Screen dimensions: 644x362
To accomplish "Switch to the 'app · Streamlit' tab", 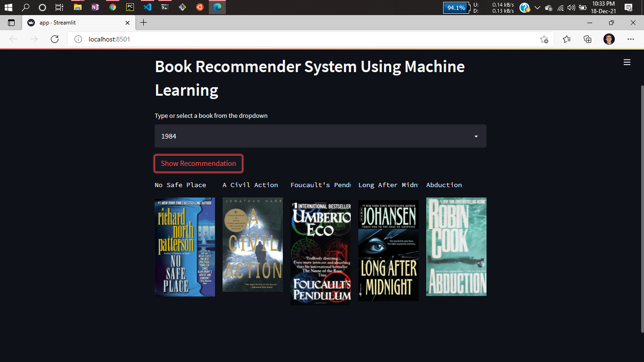I will (x=79, y=23).
